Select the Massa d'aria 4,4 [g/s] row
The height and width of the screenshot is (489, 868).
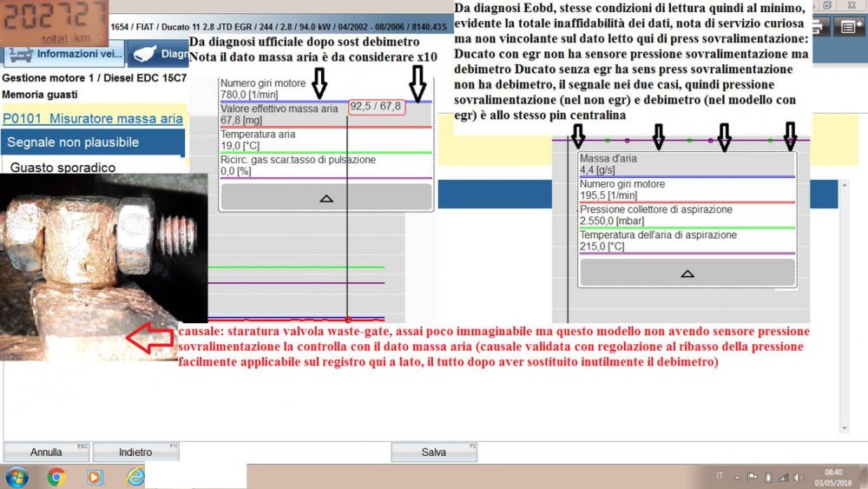pos(687,164)
